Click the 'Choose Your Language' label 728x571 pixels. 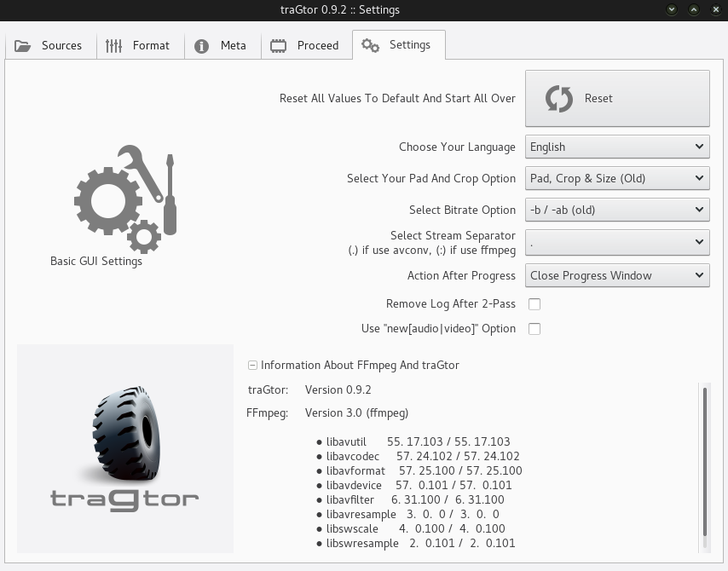[457, 147]
